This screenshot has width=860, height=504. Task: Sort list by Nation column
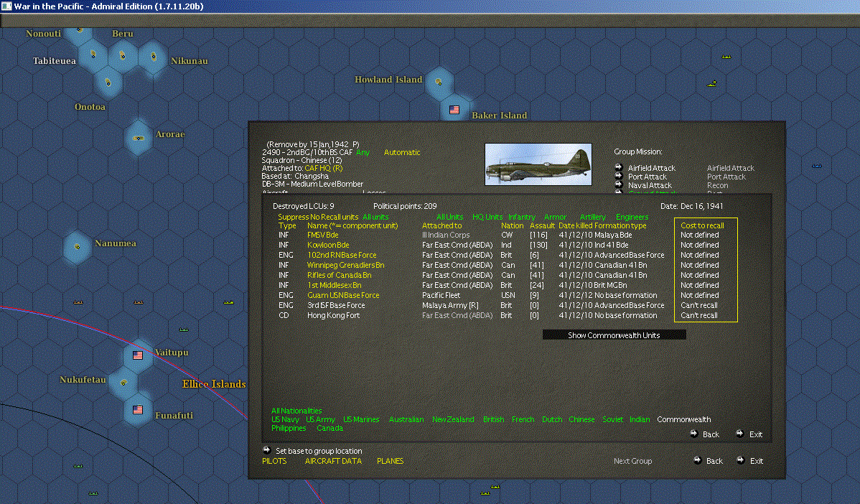pos(513,226)
